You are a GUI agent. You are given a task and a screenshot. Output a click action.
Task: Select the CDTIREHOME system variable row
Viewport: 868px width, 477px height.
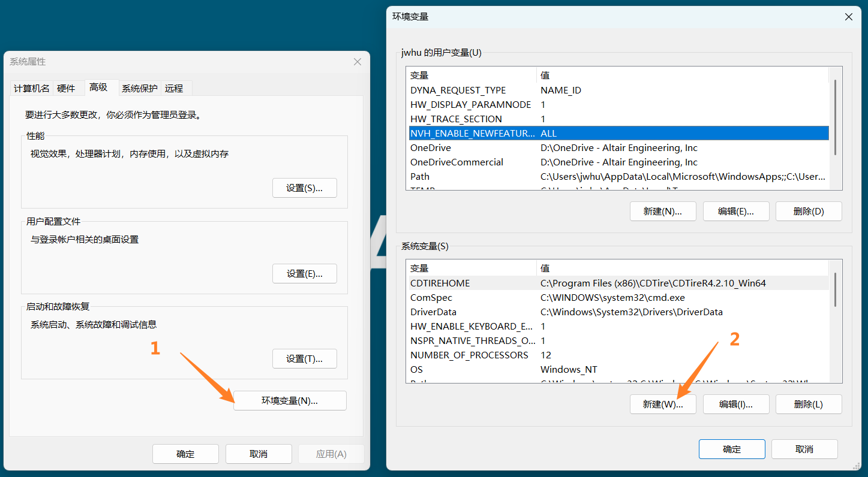tap(440, 283)
